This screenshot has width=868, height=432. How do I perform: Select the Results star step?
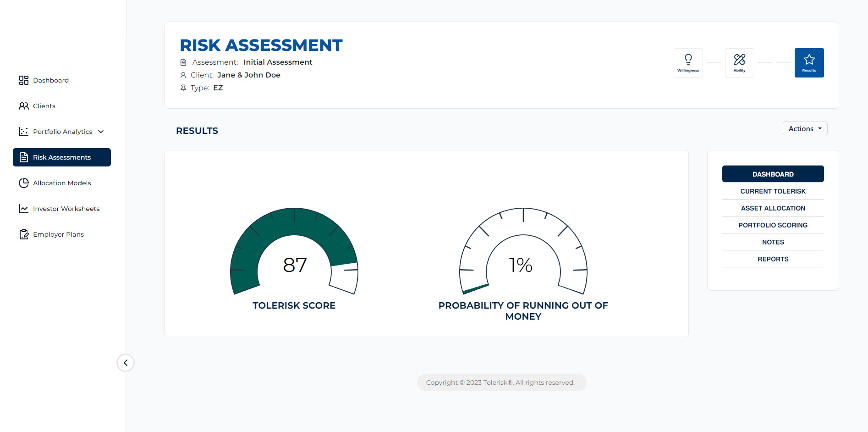click(809, 63)
